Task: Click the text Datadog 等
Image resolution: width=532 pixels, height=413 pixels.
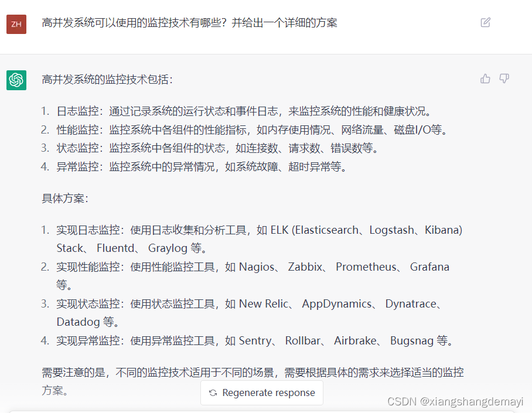Action: point(88,322)
